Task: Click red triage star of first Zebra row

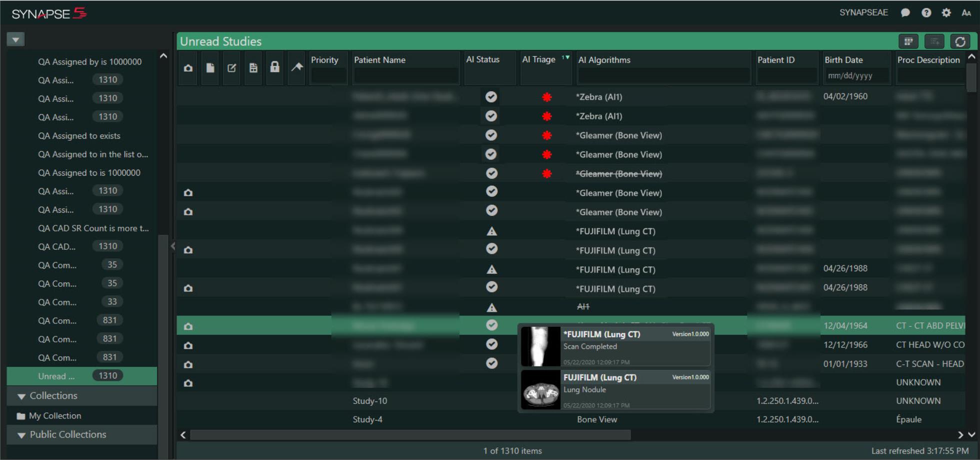Action: (x=547, y=97)
